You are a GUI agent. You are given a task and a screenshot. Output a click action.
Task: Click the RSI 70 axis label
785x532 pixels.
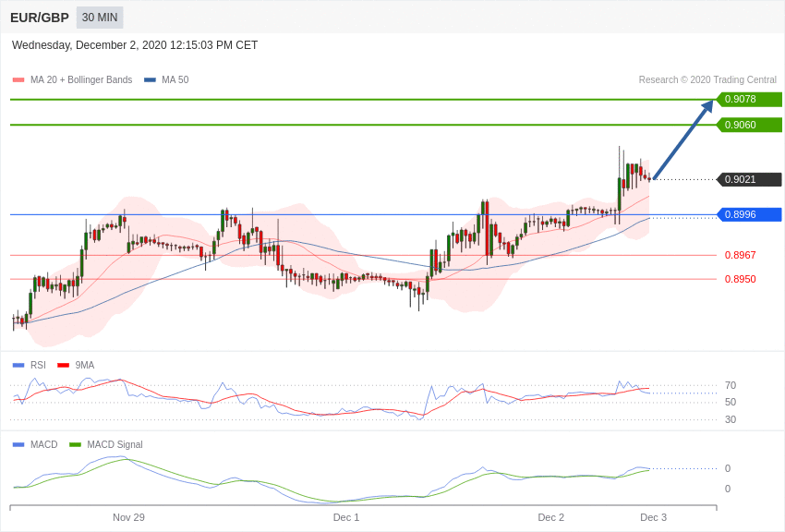(x=731, y=385)
